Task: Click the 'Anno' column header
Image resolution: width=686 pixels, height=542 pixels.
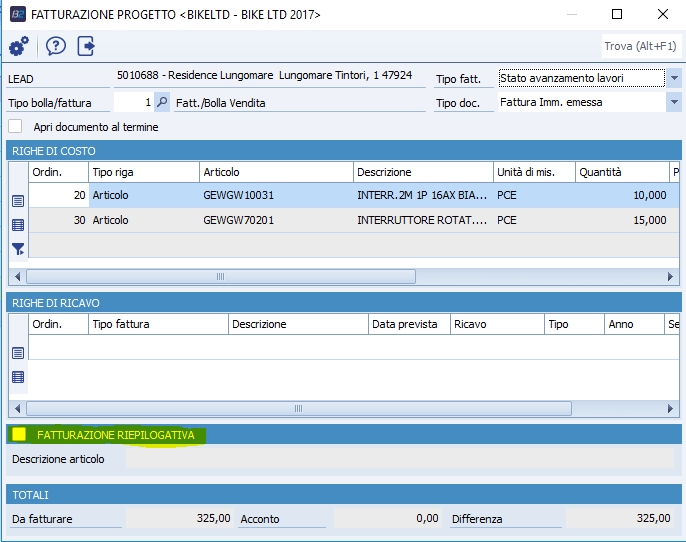Action: click(x=634, y=324)
